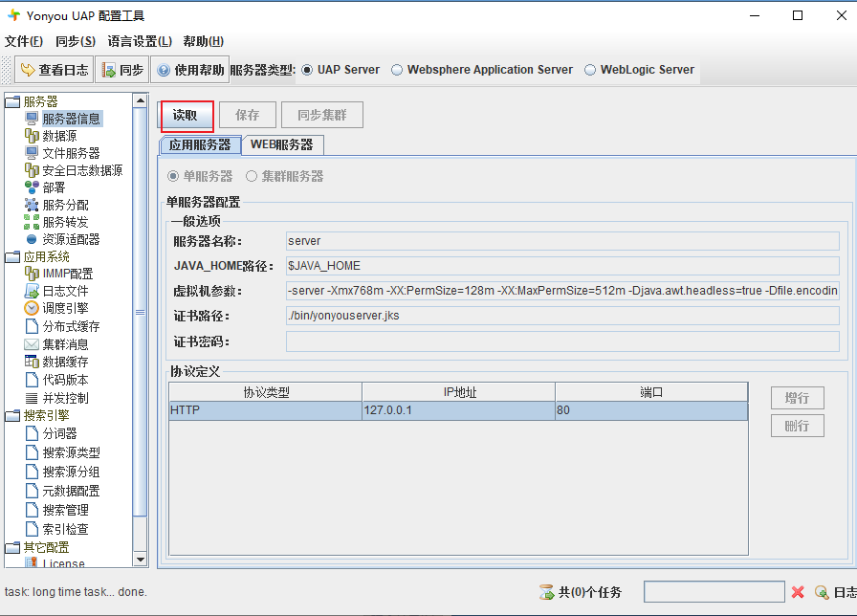Click the 读取 button
The height and width of the screenshot is (616, 857).
pos(187,116)
